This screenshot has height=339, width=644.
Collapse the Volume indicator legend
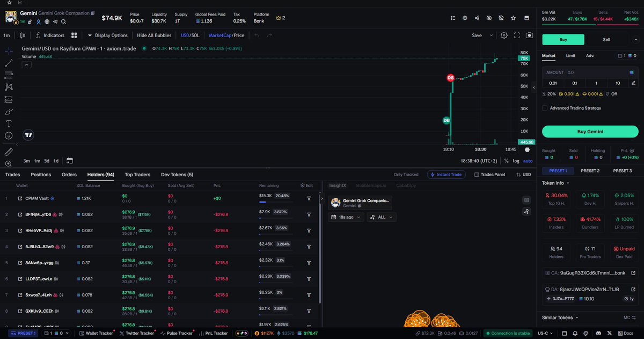26,64
